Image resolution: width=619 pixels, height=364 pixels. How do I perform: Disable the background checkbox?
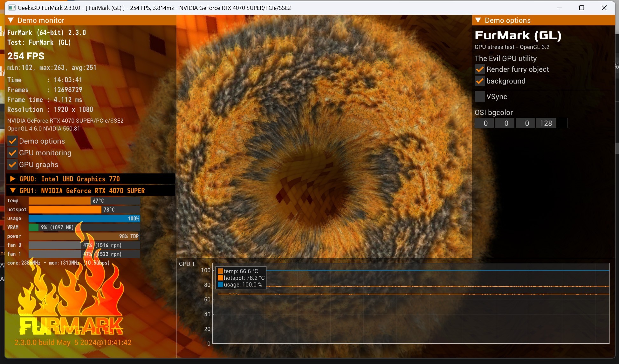[480, 81]
